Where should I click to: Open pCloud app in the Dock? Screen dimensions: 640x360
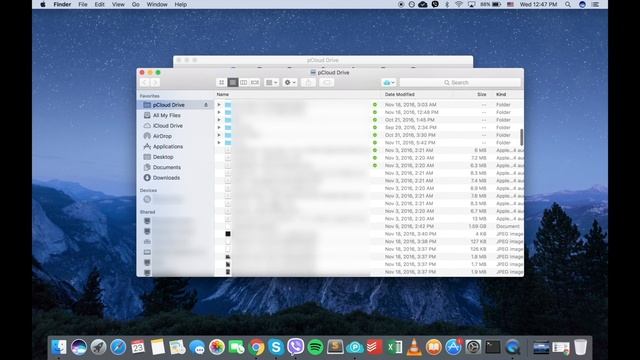355,347
